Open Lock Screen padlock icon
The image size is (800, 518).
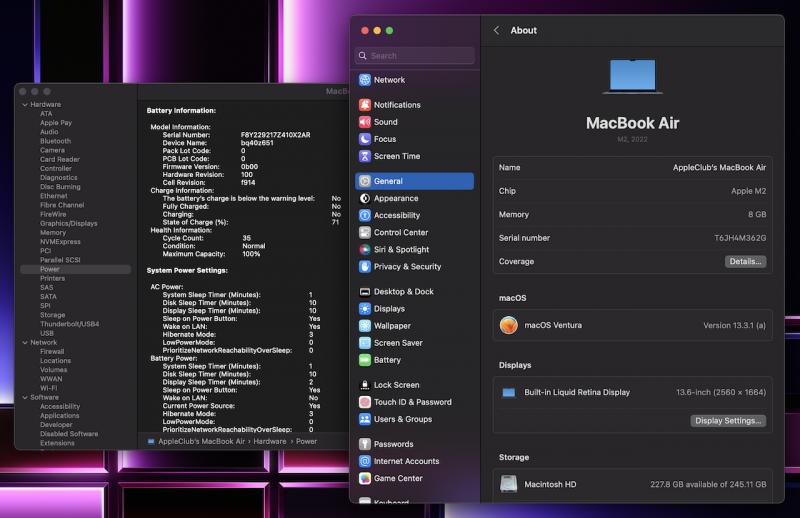tap(365, 385)
